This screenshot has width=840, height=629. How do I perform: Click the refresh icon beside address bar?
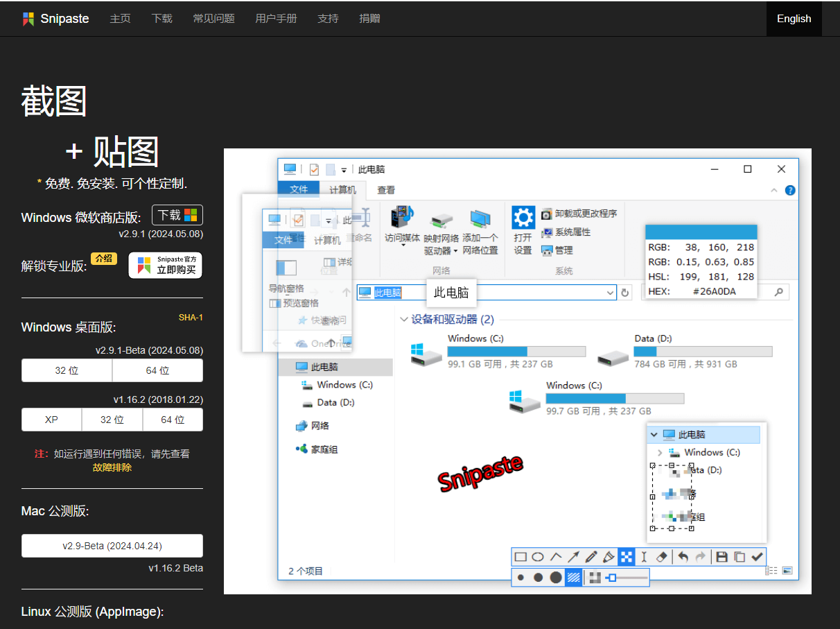pyautogui.click(x=625, y=293)
